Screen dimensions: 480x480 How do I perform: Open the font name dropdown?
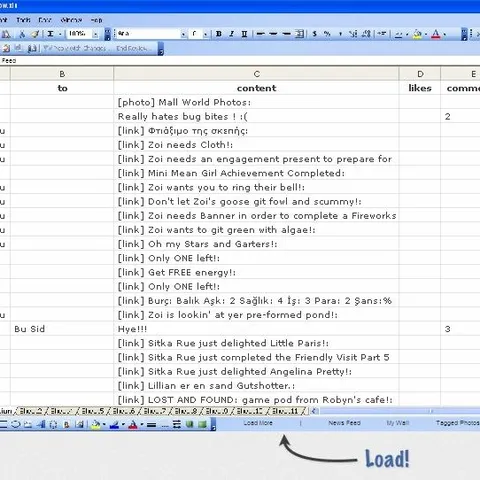pos(183,34)
